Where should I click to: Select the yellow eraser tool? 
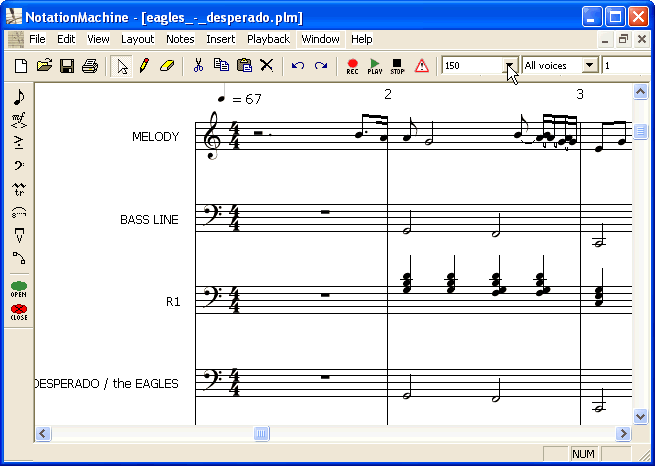click(x=167, y=66)
